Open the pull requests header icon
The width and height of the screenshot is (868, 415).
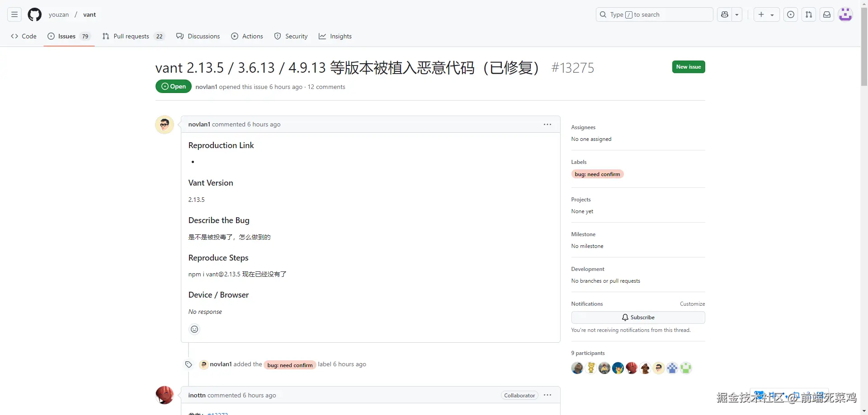808,14
